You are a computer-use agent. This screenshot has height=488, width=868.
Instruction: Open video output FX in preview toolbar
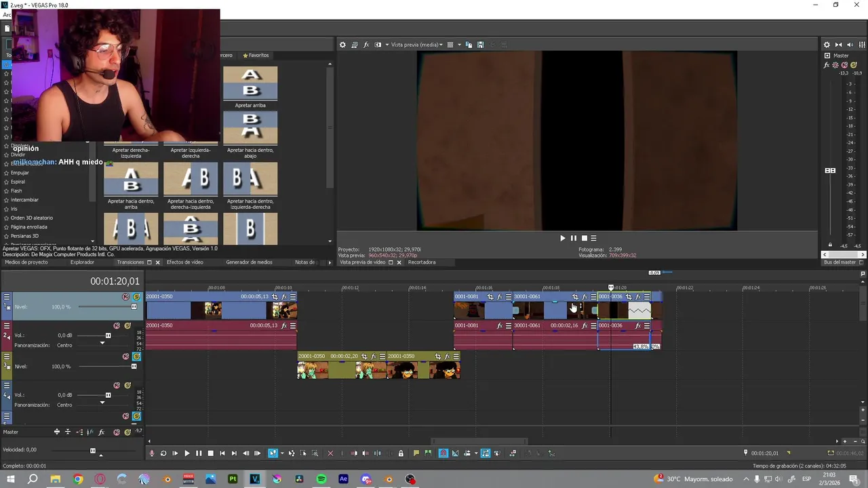point(366,45)
